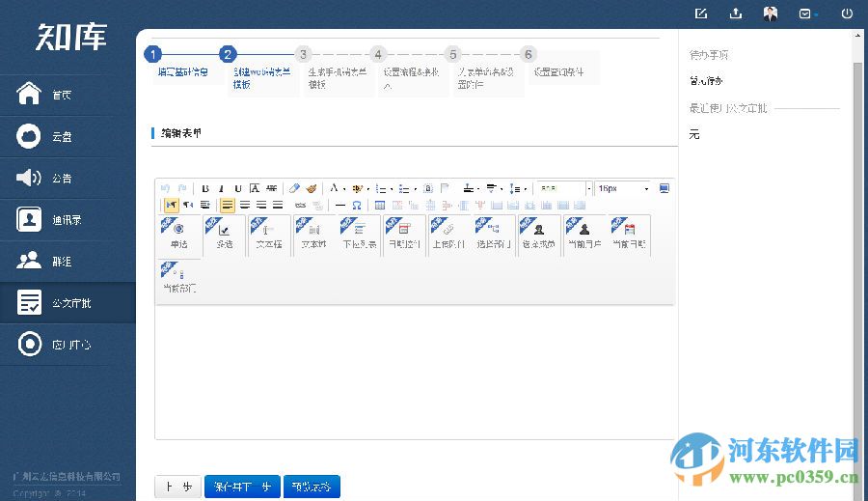Insert 选择部门 department picker control

(494, 235)
